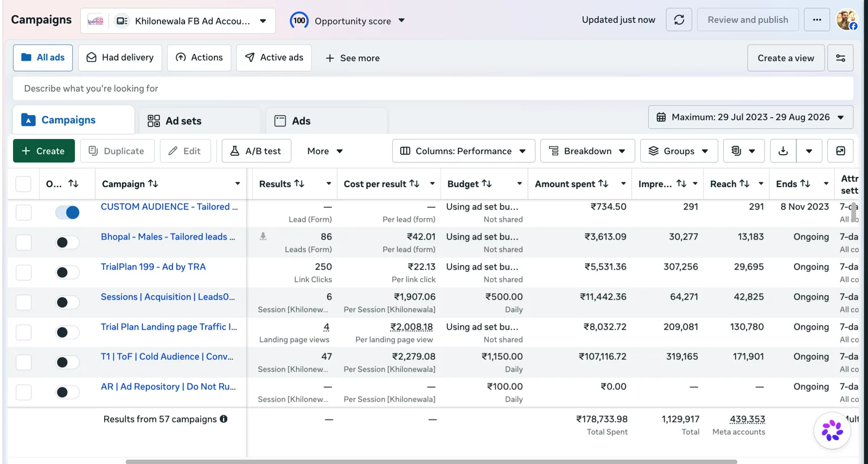Click the search filter input field

[433, 88]
